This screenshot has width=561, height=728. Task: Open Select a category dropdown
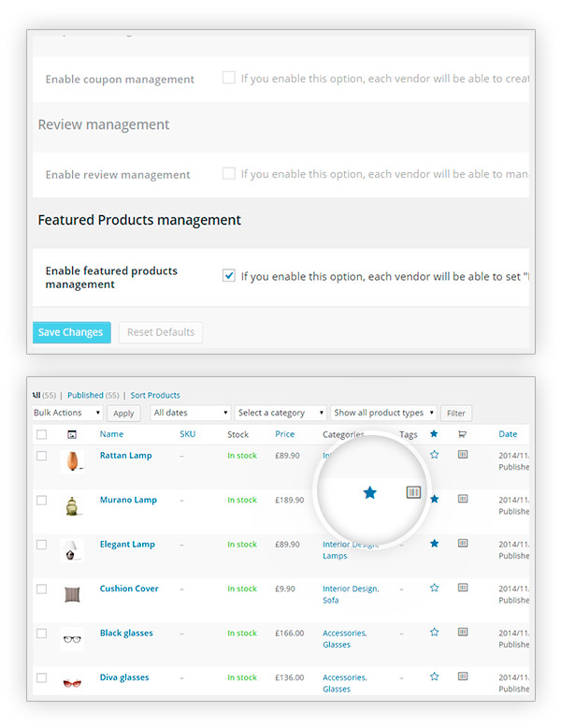[280, 413]
